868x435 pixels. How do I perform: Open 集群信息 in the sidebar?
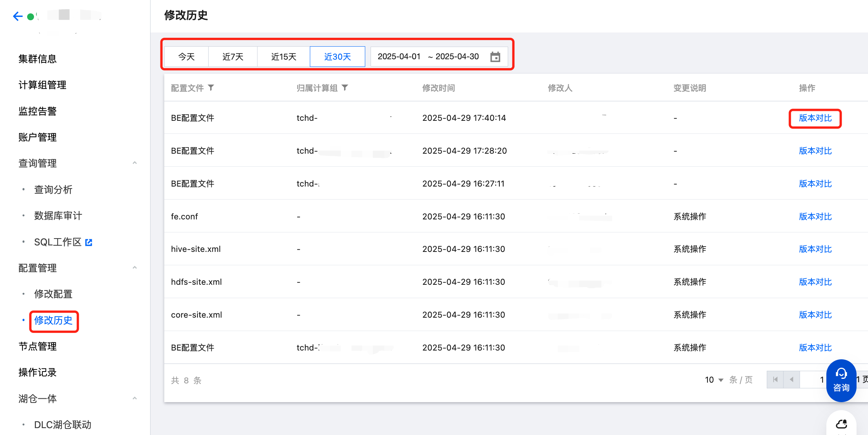(x=37, y=59)
